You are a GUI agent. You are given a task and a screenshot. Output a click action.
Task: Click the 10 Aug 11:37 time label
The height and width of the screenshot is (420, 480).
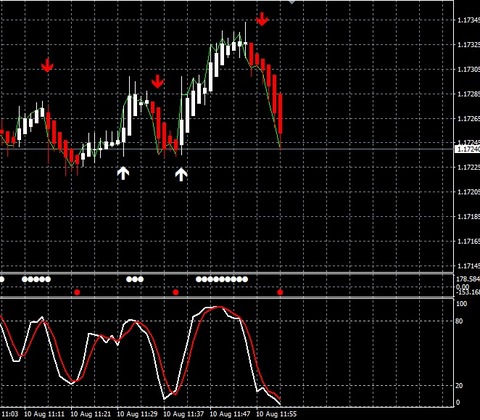coord(184,414)
